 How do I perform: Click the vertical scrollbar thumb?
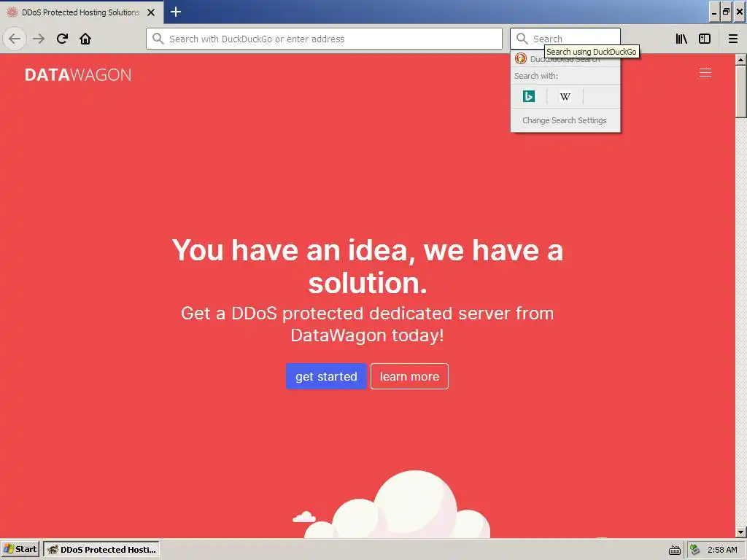click(x=740, y=91)
